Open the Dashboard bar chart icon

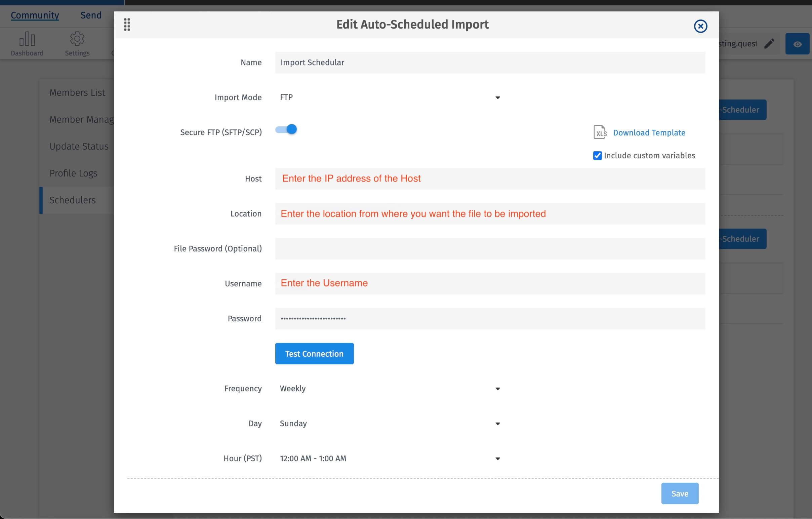27,39
